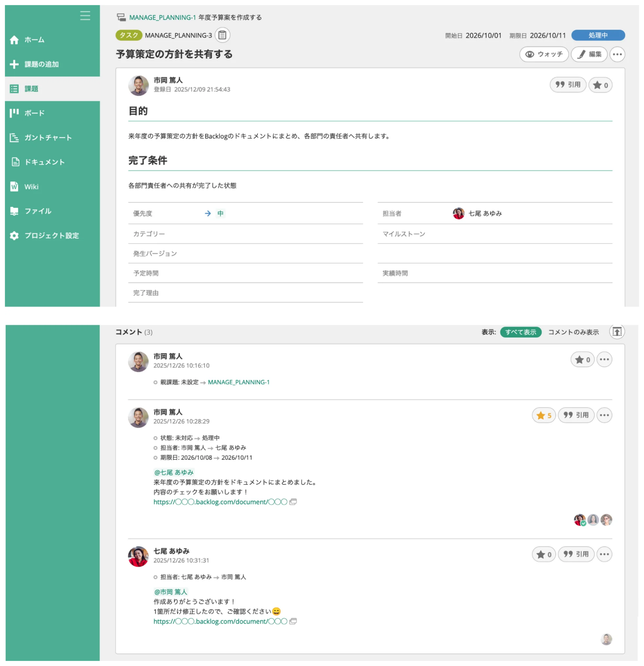Open 課題の追加 in the sidebar
This screenshot has width=644, height=666.
(52, 64)
